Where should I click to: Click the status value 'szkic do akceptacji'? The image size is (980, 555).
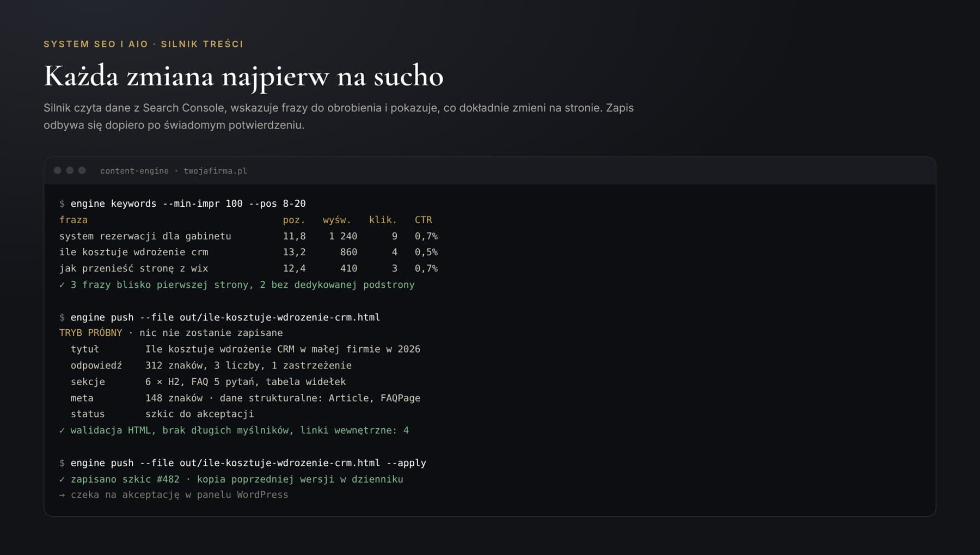200,414
